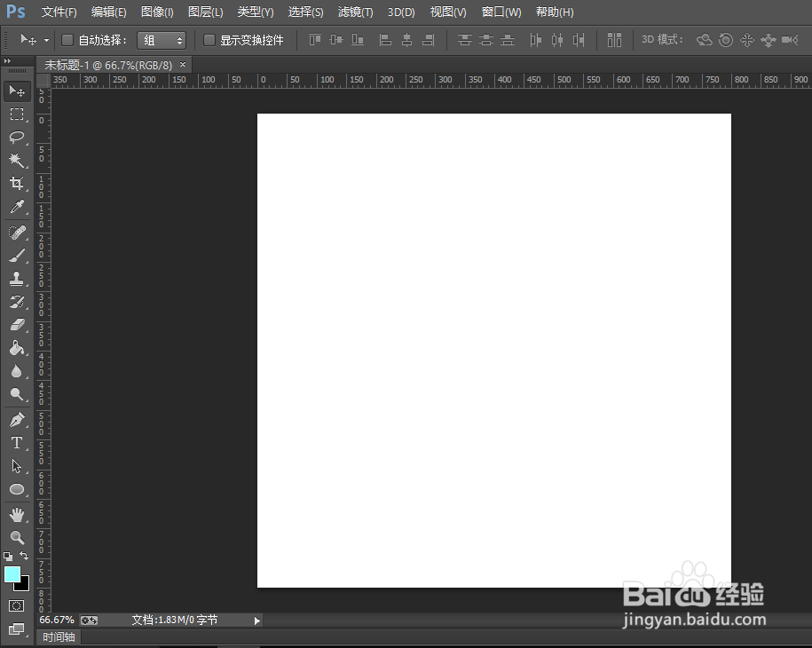Select the Eraser tool
812x648 pixels.
[x=17, y=325]
